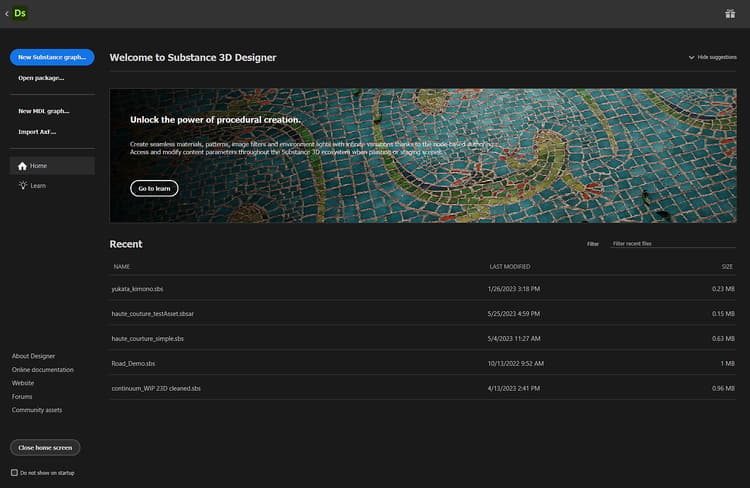Click the Learn lightbulb icon
The image size is (750, 488).
tap(22, 186)
